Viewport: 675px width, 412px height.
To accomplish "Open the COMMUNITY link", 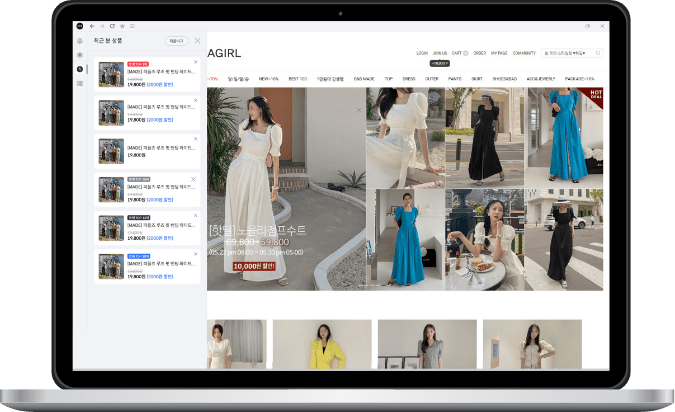I will point(524,53).
